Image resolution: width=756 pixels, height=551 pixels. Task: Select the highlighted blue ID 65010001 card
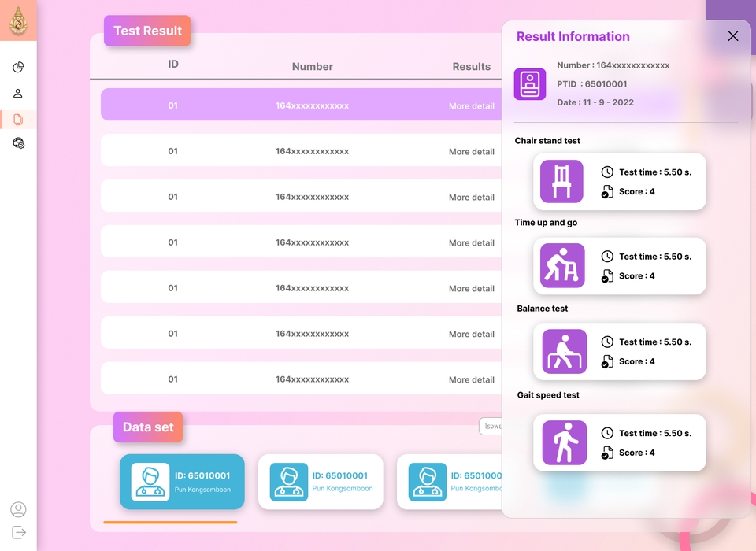tap(182, 482)
